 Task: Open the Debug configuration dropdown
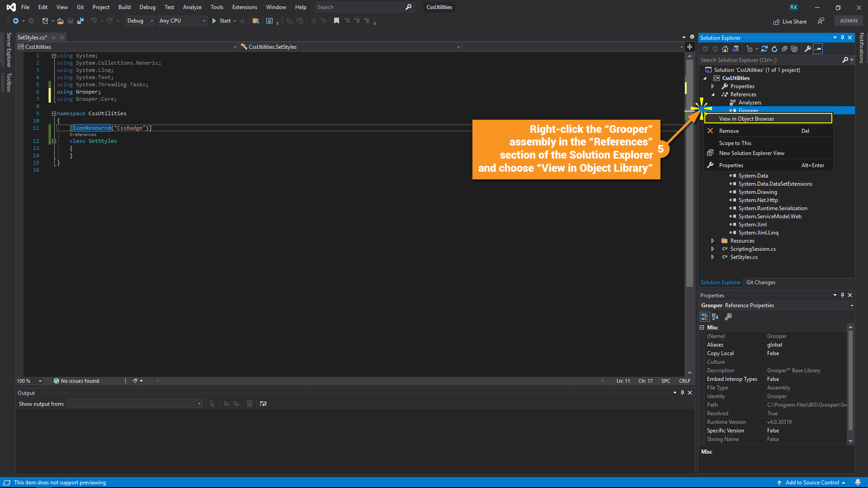[x=140, y=21]
